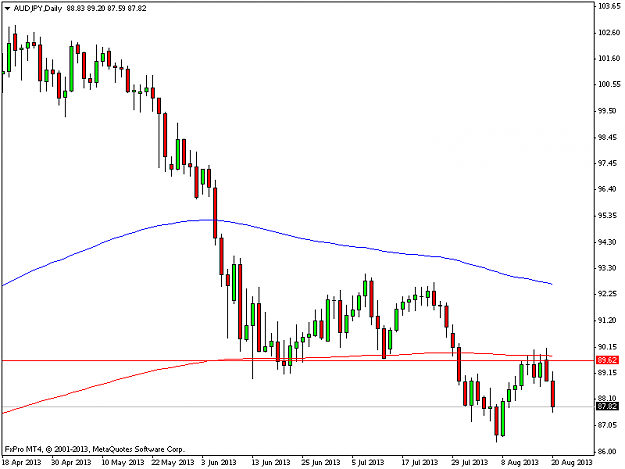This screenshot has width=625, height=469.
Task: Click the chart menu triangle beside AUDJPY
Action: coord(7,8)
